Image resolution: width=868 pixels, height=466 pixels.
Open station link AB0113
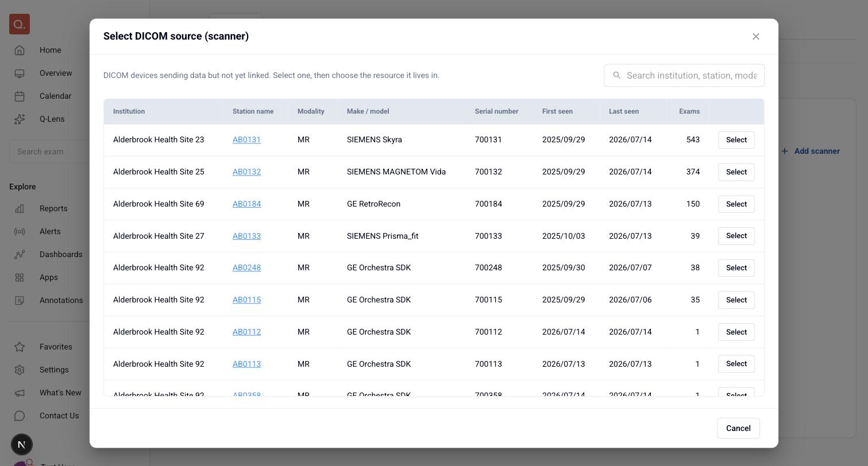pyautogui.click(x=246, y=364)
